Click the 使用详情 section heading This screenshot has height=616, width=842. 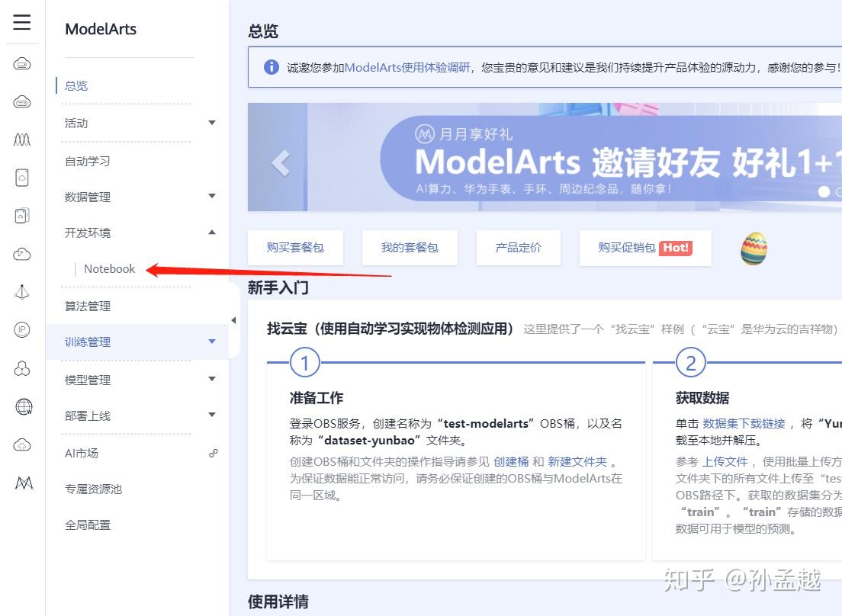tap(278, 602)
